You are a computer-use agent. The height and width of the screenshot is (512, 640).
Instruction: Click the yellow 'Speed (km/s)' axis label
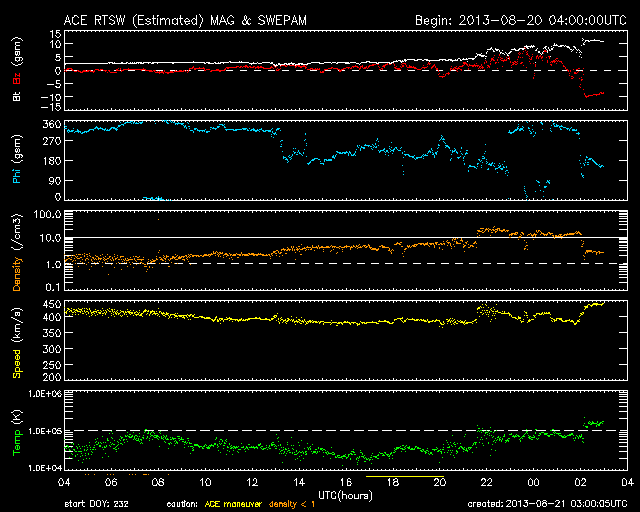(x=17, y=343)
